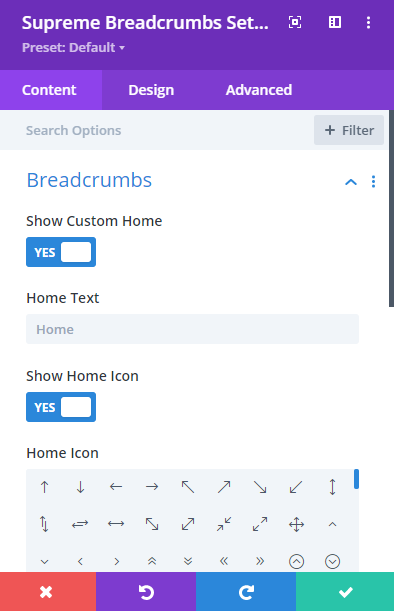The image size is (394, 611).
Task: Click the icon picker scrollbar
Action: point(356,479)
